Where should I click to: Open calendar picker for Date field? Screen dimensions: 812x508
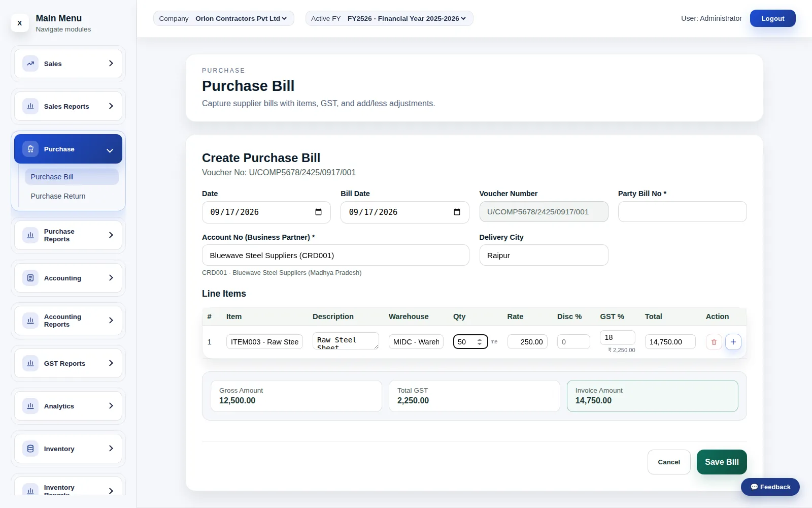click(318, 212)
